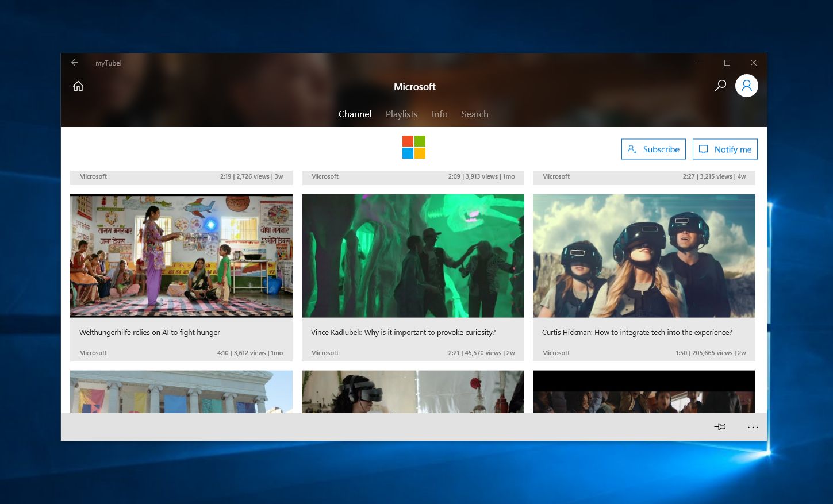Click the '2:27 | 3,215 views | 4w' stats

pos(715,176)
